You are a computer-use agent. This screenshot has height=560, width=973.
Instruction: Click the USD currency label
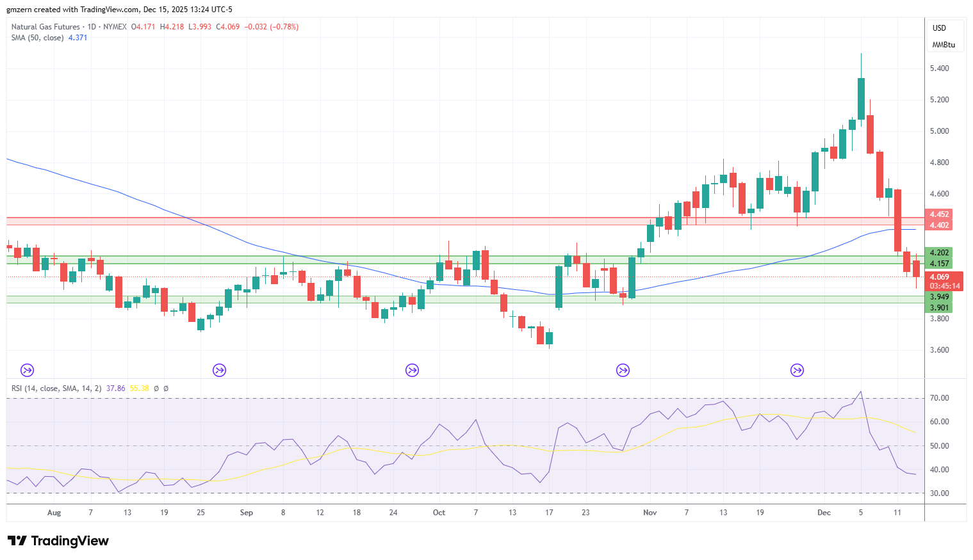click(x=939, y=28)
